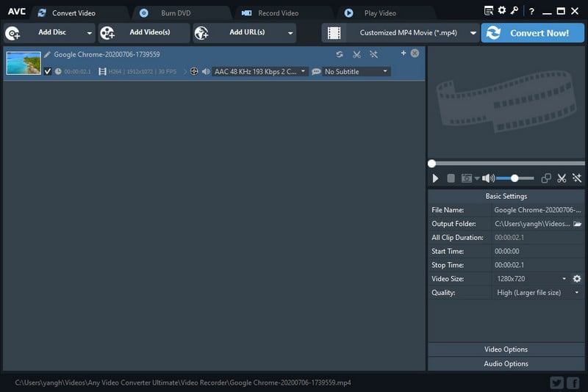
Task: Click the plus icon on the video row
Action: pyautogui.click(x=404, y=53)
